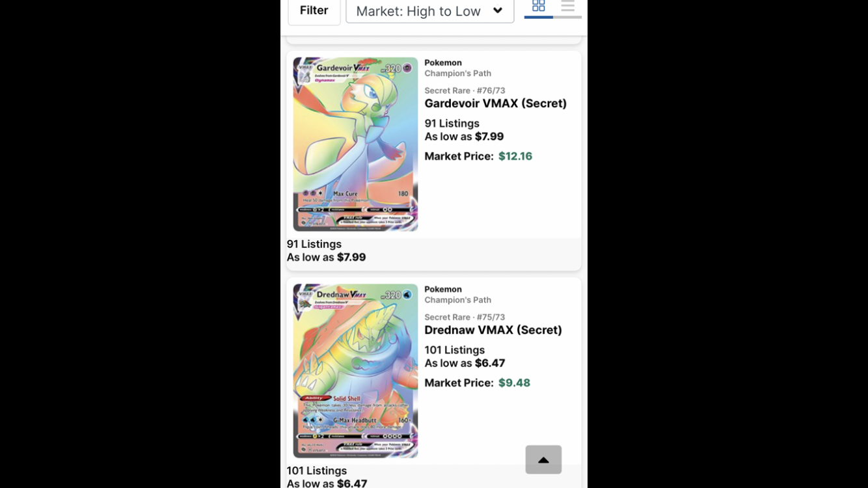Click Champion's Path set name for Drednaw
The height and width of the screenshot is (488, 868).
pos(458,300)
